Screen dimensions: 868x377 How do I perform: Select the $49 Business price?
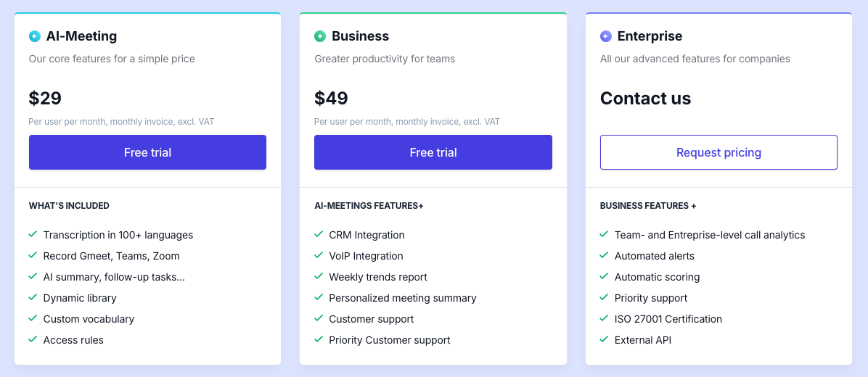(331, 99)
